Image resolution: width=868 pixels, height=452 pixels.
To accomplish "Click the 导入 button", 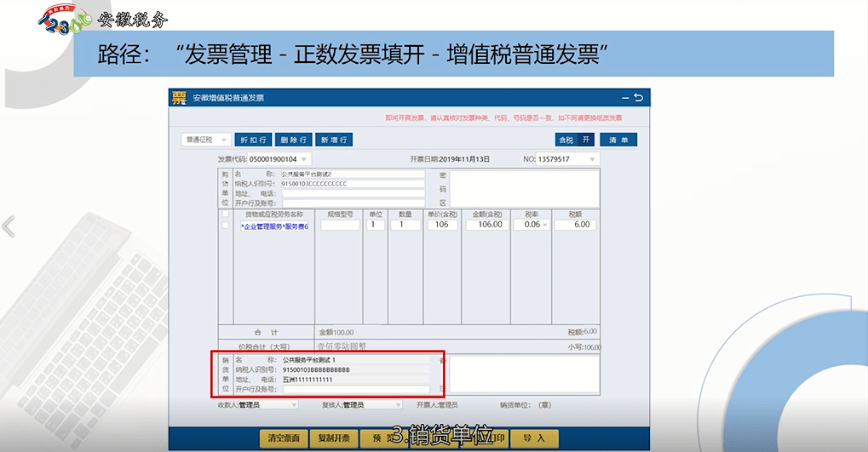I will (534, 438).
